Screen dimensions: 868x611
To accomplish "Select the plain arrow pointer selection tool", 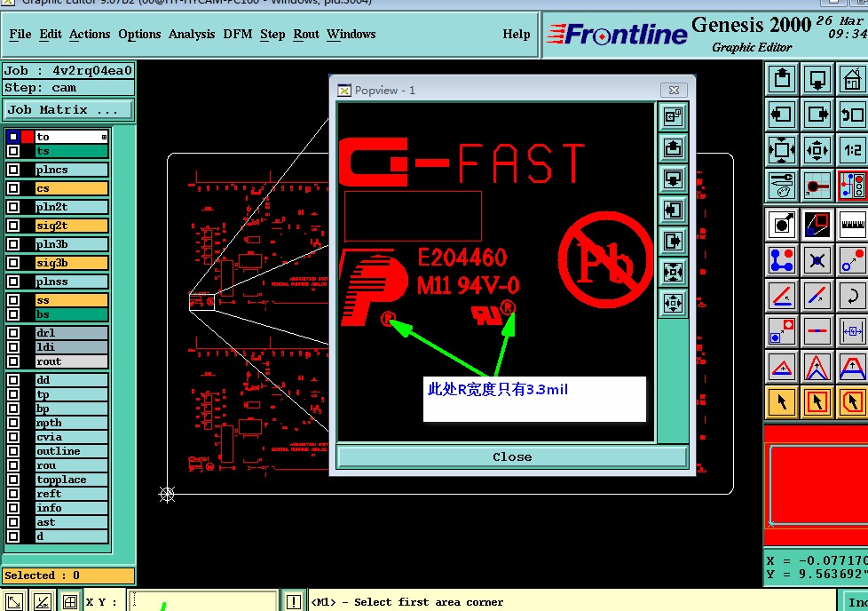I will tap(782, 402).
